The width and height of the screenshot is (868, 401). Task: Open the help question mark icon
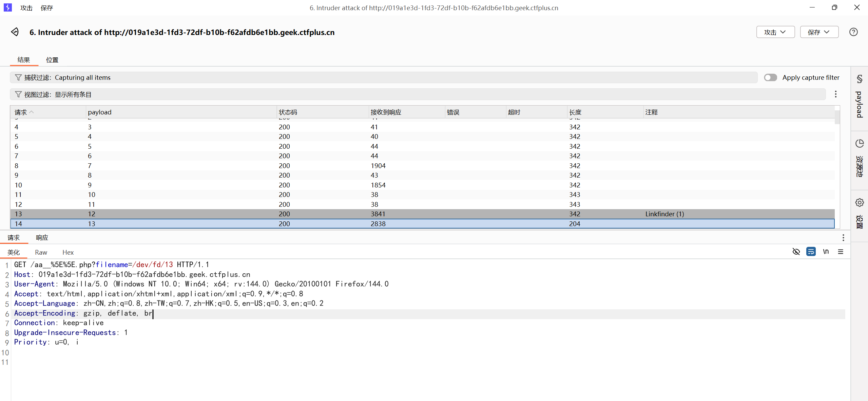point(853,32)
